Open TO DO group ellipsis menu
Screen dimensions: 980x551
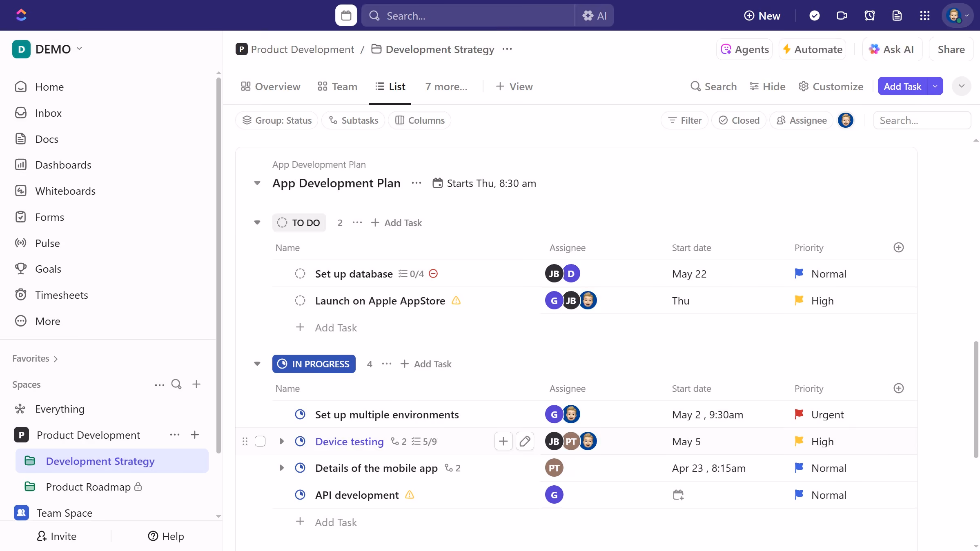tap(357, 222)
